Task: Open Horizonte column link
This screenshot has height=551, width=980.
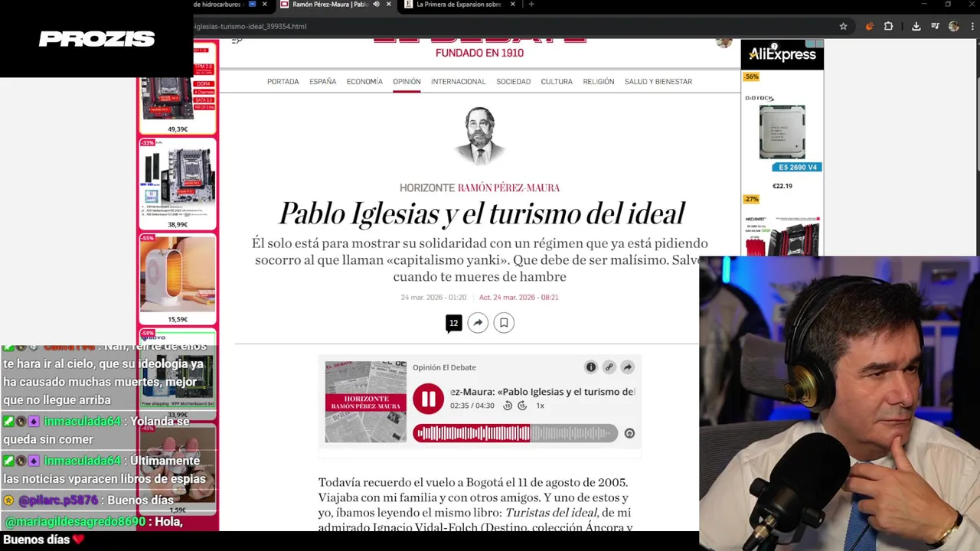Action: click(427, 187)
